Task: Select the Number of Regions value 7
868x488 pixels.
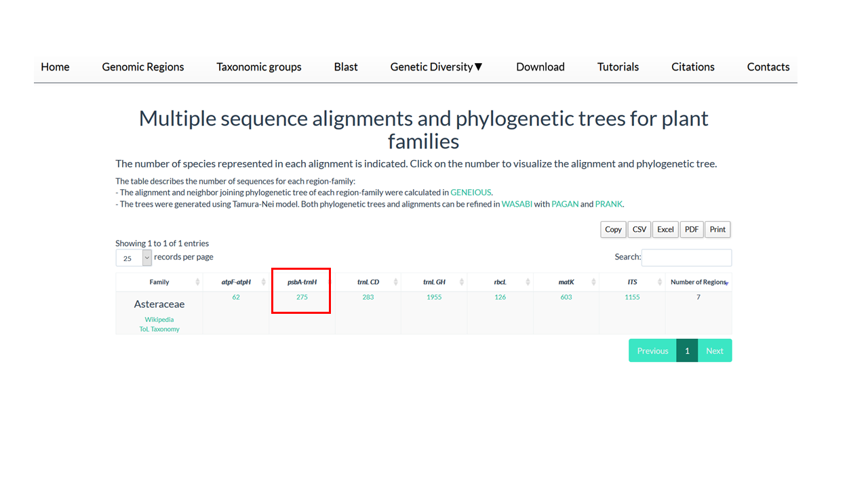Action: pyautogui.click(x=698, y=297)
